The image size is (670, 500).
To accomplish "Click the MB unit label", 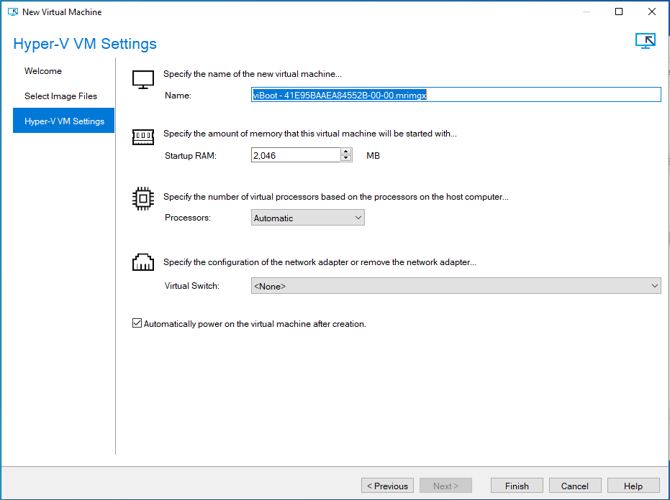I will click(373, 156).
